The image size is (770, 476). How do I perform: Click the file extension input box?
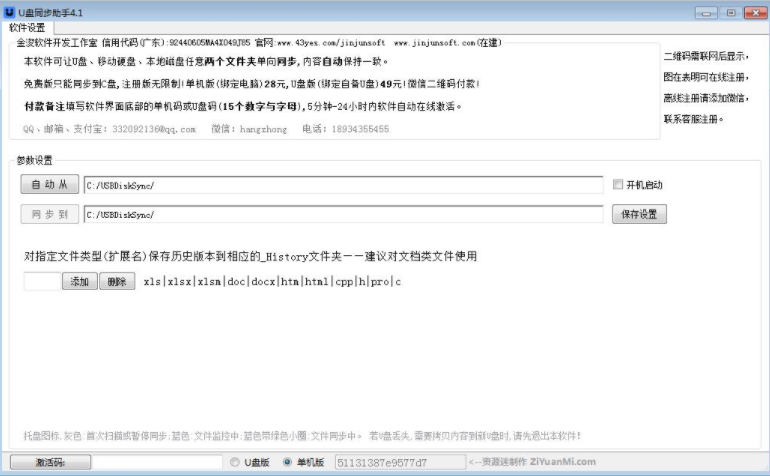[x=42, y=281]
